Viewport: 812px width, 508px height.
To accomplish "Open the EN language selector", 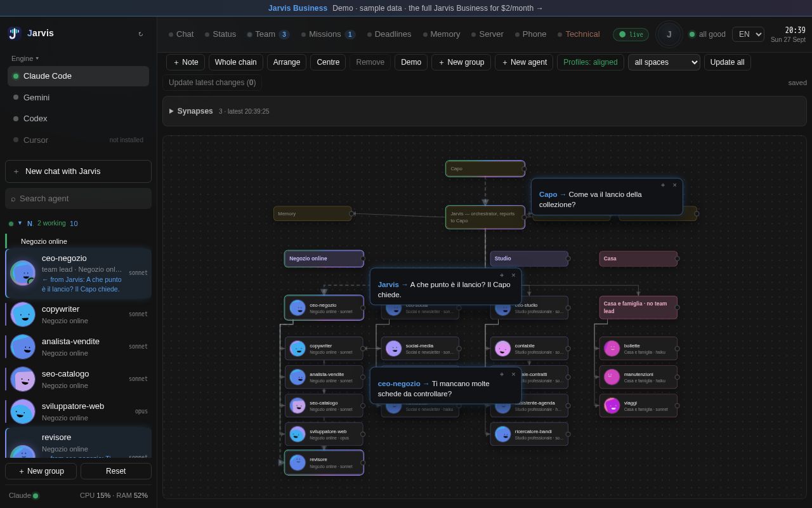I will [748, 34].
